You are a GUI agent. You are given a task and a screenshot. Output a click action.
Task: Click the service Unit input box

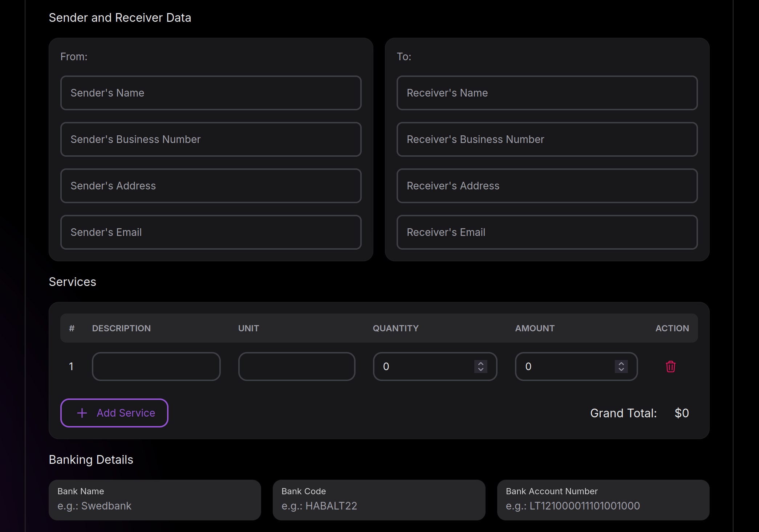click(296, 367)
